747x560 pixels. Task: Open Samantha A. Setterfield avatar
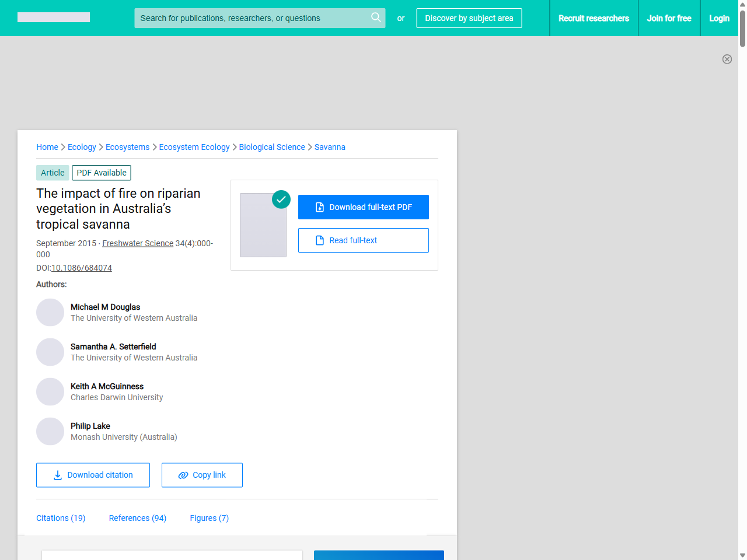pyautogui.click(x=50, y=352)
